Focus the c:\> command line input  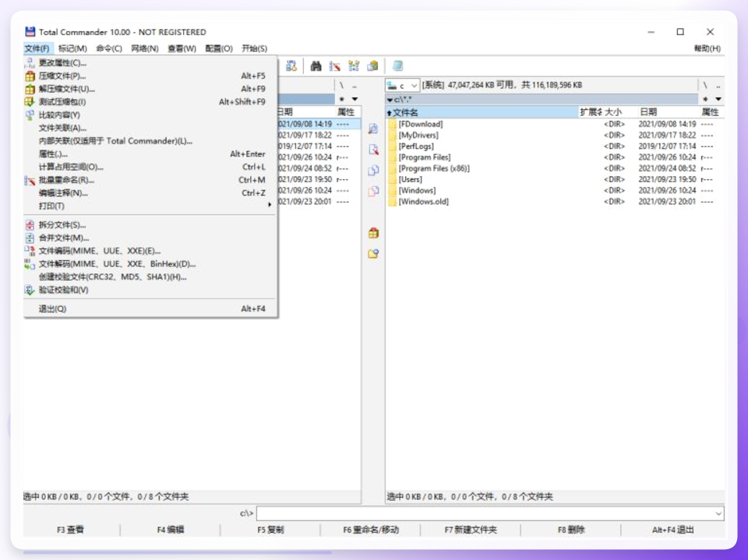(x=485, y=514)
